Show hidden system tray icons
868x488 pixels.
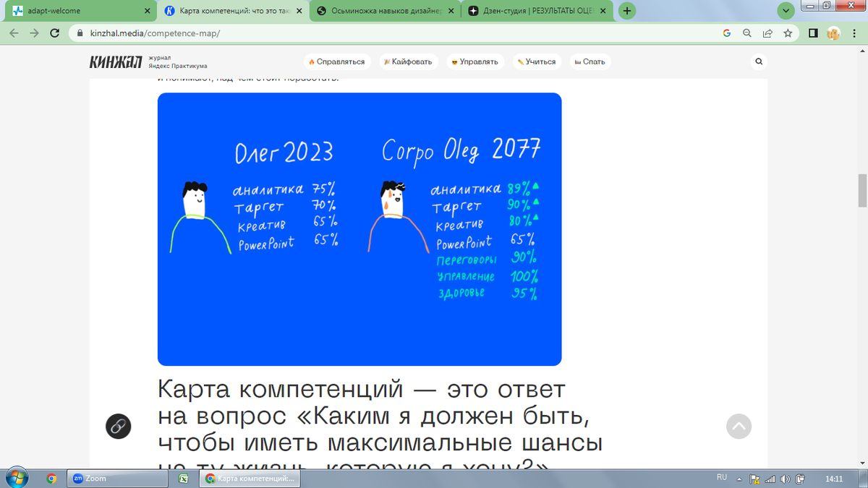point(739,479)
